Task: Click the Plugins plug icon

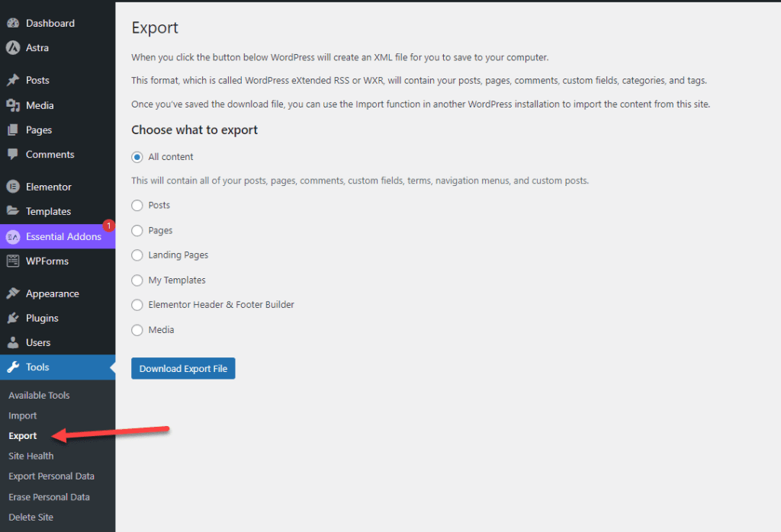Action: pyautogui.click(x=13, y=318)
